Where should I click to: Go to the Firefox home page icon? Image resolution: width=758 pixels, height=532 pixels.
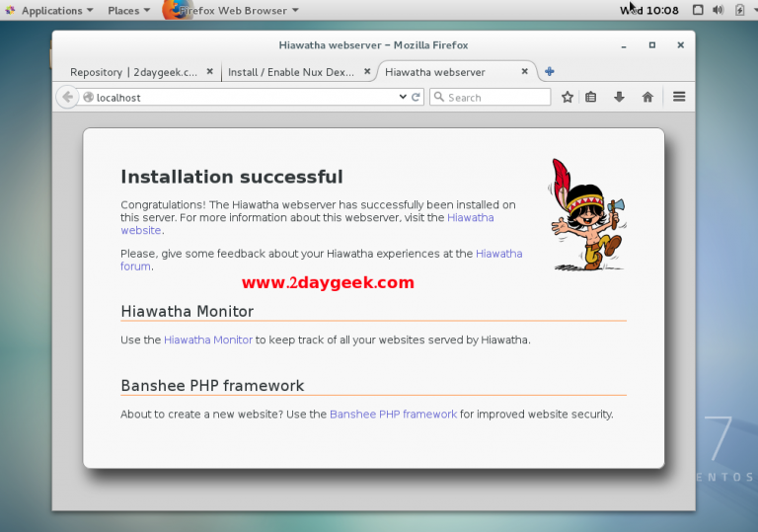pyautogui.click(x=647, y=97)
